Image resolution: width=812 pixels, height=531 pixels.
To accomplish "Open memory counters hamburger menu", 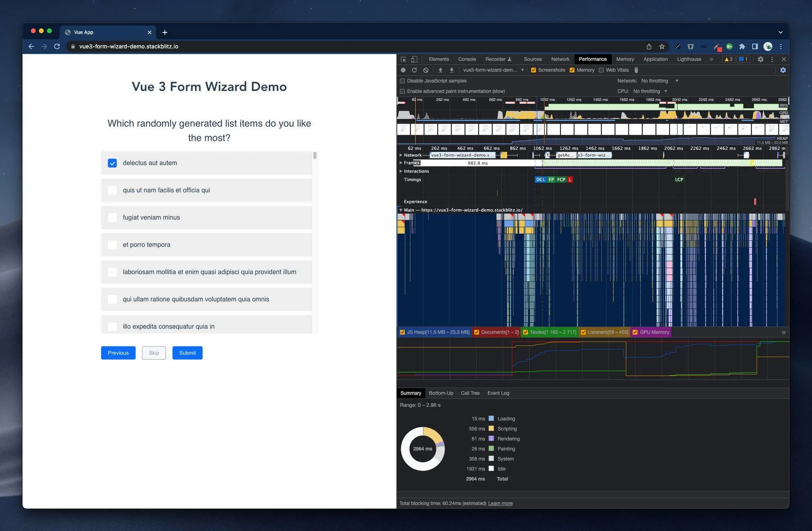I will (x=784, y=333).
